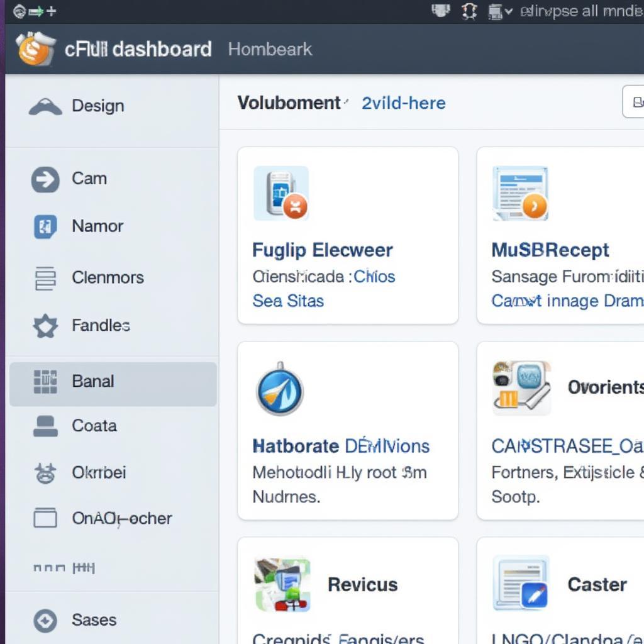The width and height of the screenshot is (644, 644).
Task: Open the MuSBRecept title link
Action: point(550,250)
